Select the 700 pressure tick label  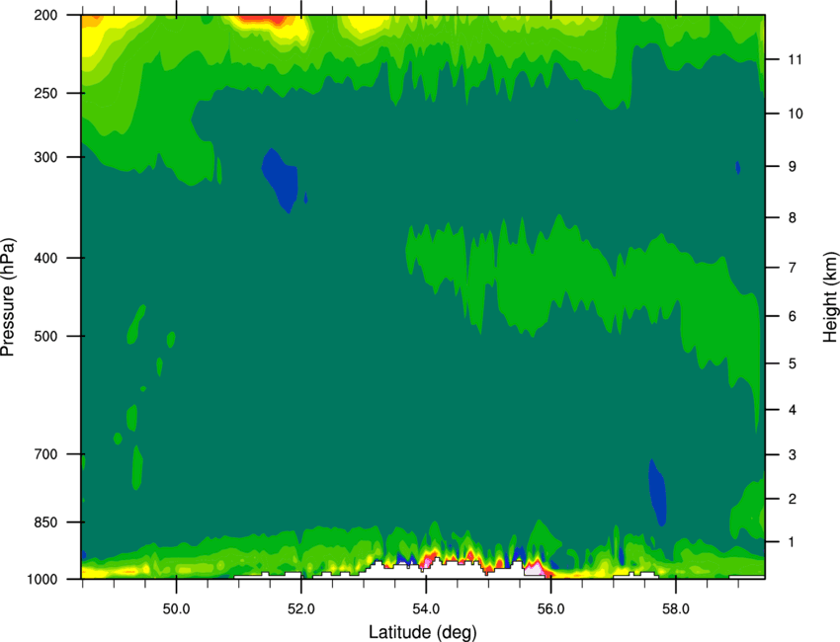[45, 454]
